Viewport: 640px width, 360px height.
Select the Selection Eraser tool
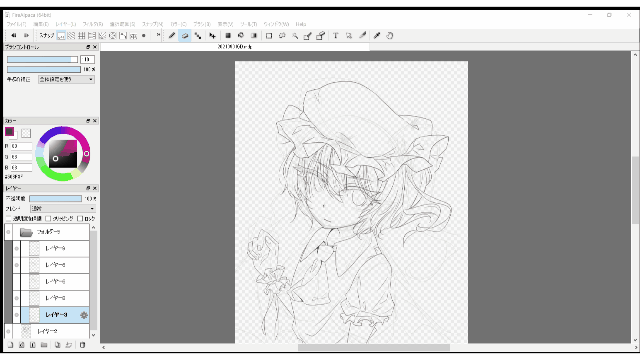pos(320,36)
